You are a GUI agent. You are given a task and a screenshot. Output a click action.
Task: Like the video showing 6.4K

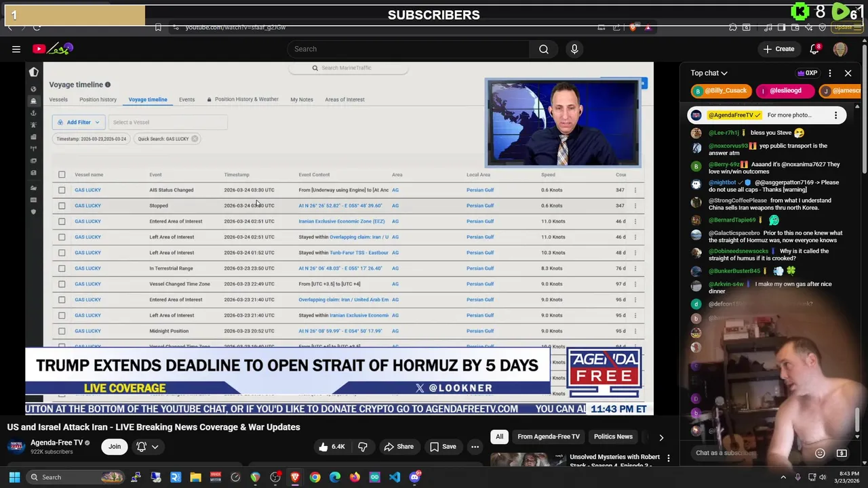click(332, 447)
